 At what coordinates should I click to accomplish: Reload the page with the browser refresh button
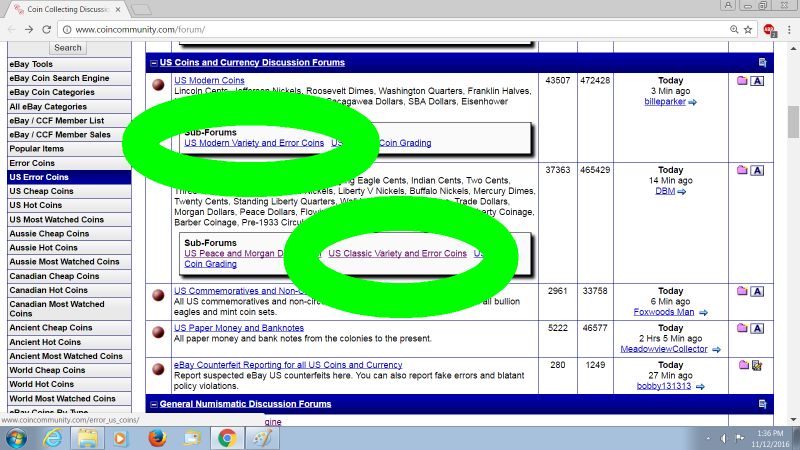coord(46,30)
